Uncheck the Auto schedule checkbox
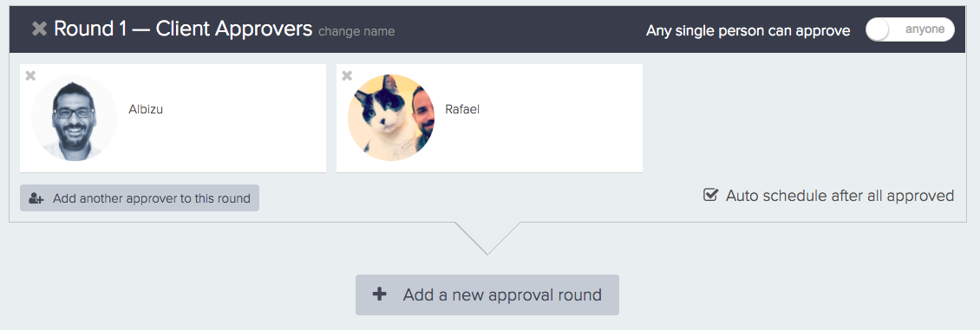The height and width of the screenshot is (330, 980). pyautogui.click(x=710, y=195)
